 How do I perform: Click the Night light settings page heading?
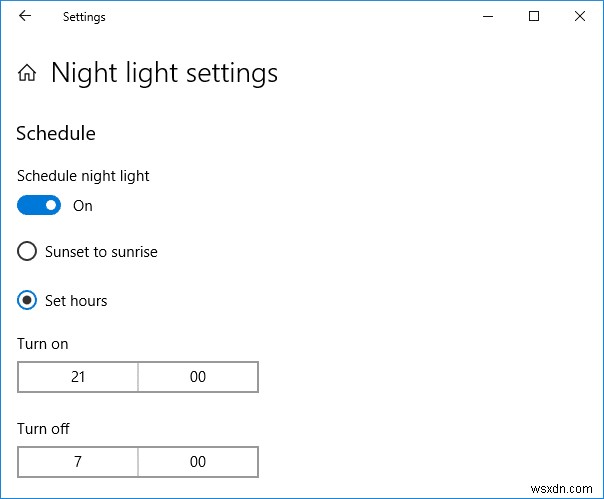pyautogui.click(x=164, y=73)
